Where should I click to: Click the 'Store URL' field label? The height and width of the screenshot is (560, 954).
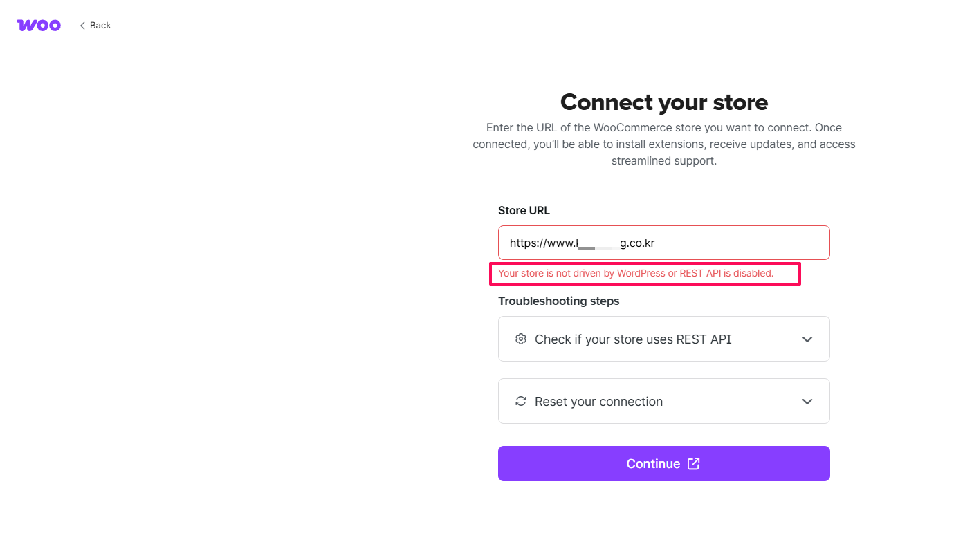[x=524, y=211]
